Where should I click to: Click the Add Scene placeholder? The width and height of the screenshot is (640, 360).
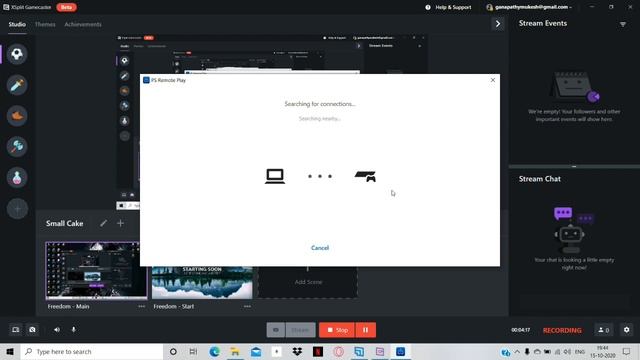point(308,282)
